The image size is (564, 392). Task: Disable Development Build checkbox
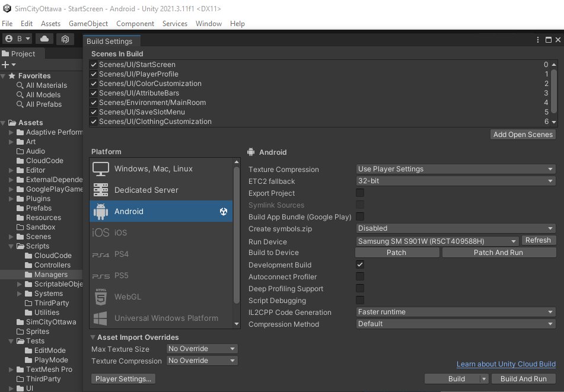click(360, 264)
